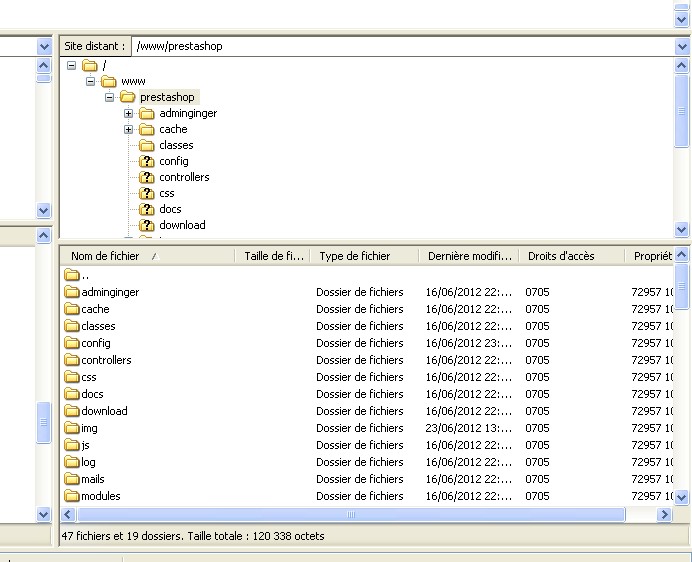This screenshot has width=692, height=562.
Task: Click modules folder icon in file list
Action: point(71,496)
